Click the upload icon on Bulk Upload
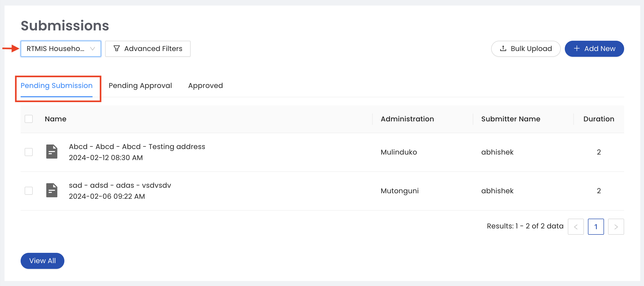 click(x=503, y=49)
